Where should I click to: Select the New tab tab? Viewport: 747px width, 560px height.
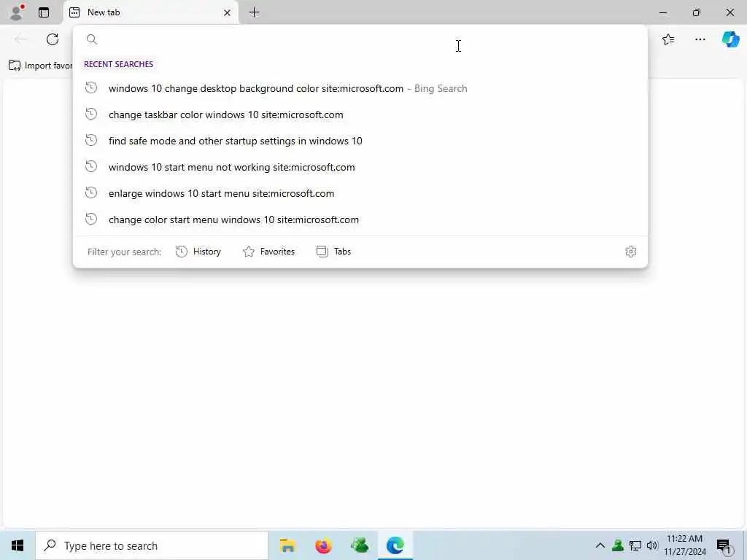click(x=150, y=12)
